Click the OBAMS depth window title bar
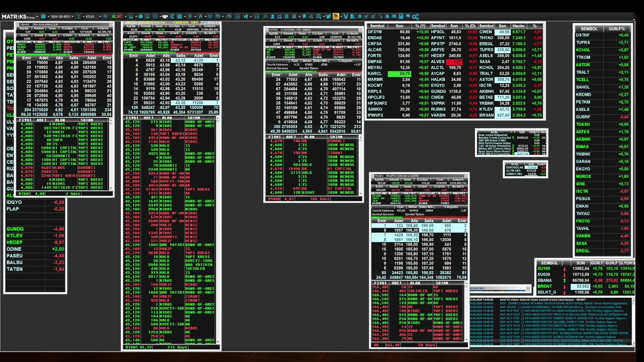This screenshot has width=644, height=362. (64, 24)
